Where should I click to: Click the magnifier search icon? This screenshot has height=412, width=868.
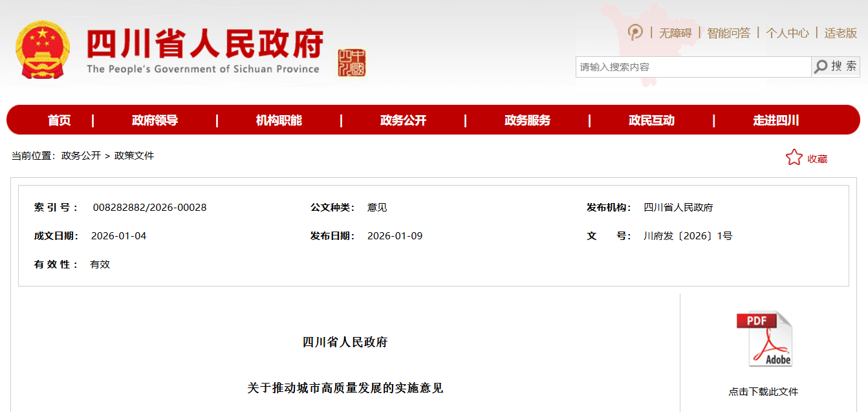click(x=821, y=67)
